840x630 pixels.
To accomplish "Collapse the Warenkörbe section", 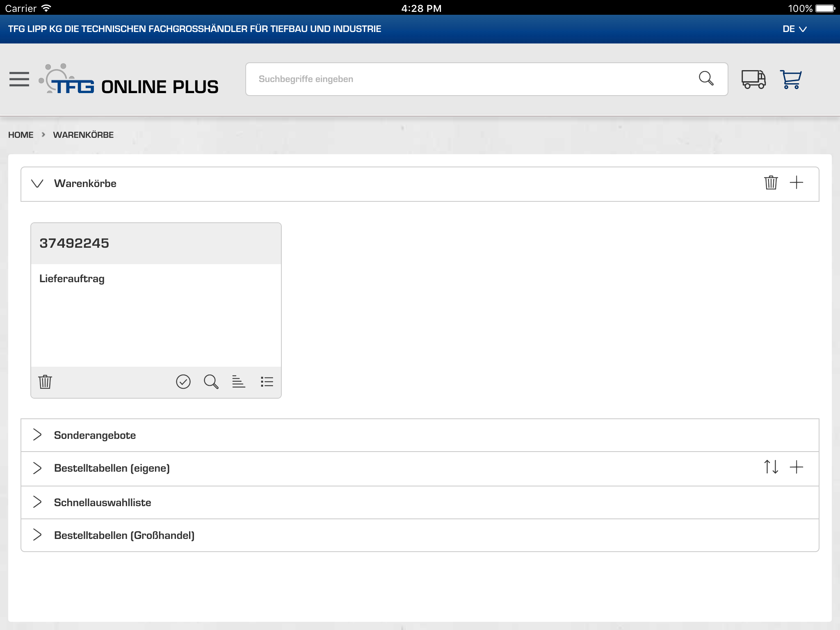I will pyautogui.click(x=37, y=183).
